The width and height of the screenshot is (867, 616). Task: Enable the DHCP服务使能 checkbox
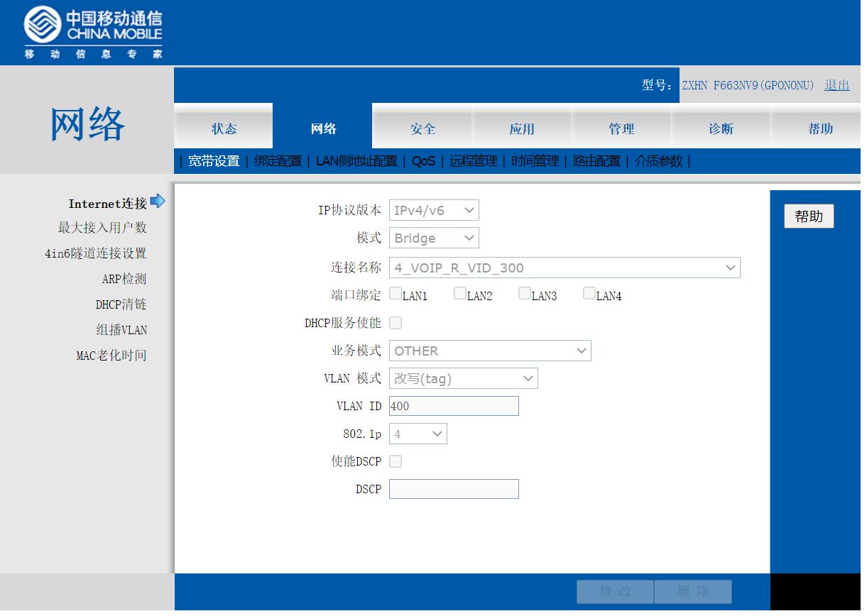pos(395,322)
